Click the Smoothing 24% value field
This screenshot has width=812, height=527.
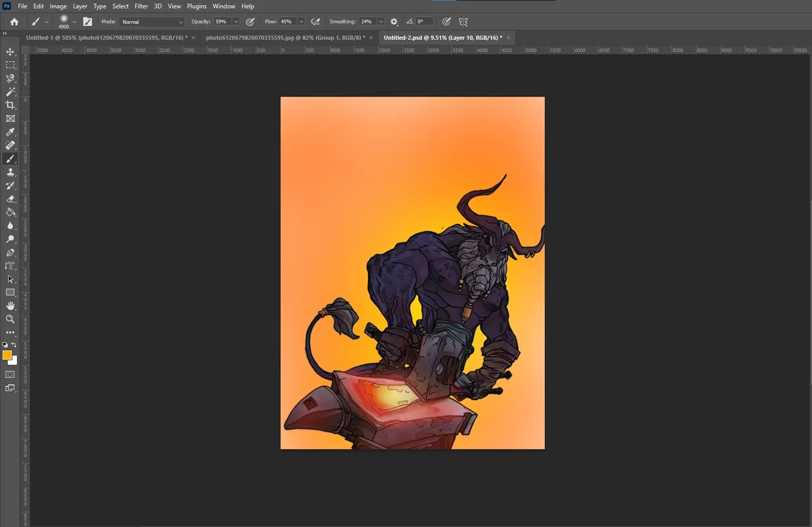[368, 22]
